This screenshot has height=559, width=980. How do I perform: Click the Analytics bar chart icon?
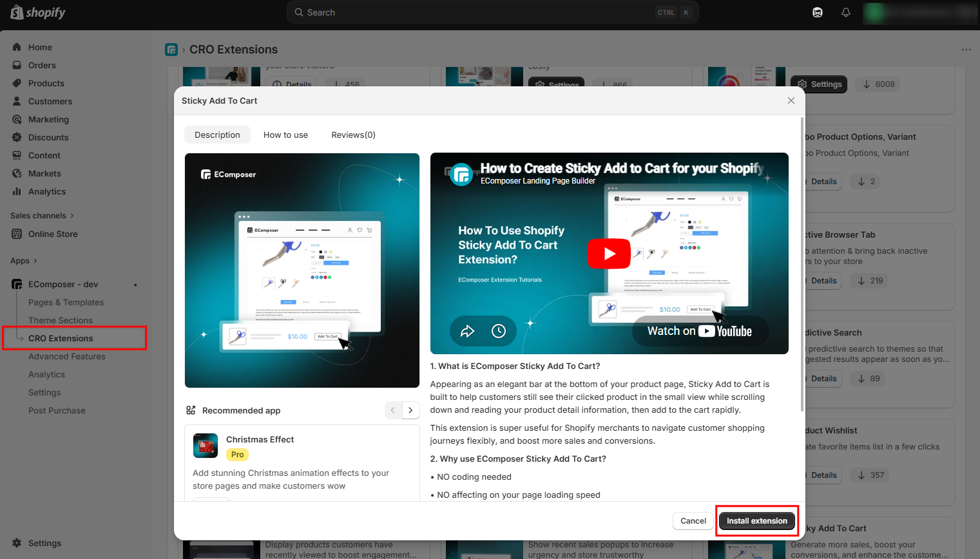click(17, 191)
